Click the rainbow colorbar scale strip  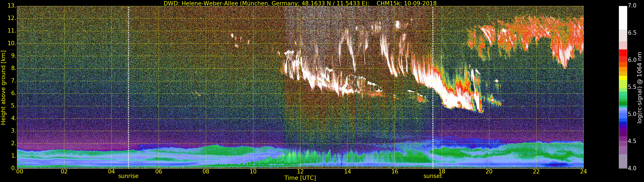tap(623, 87)
